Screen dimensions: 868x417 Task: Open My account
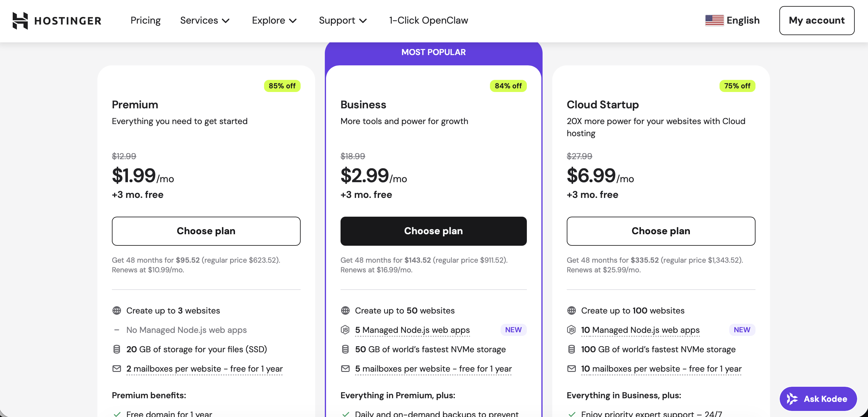click(817, 21)
